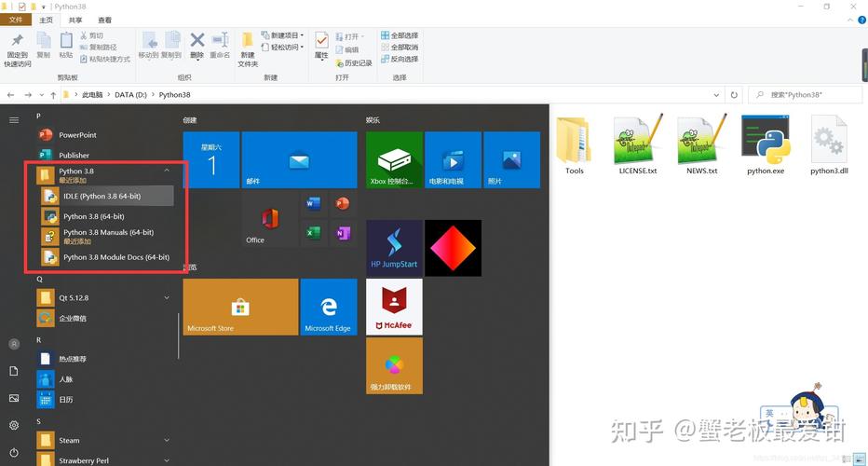This screenshot has height=466, width=868.
Task: Open the 电影和电视 tile
Action: point(453,159)
